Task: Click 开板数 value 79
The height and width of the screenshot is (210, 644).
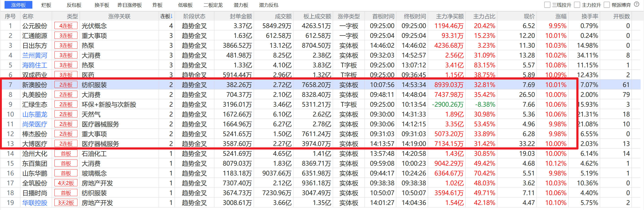Action: point(626,95)
